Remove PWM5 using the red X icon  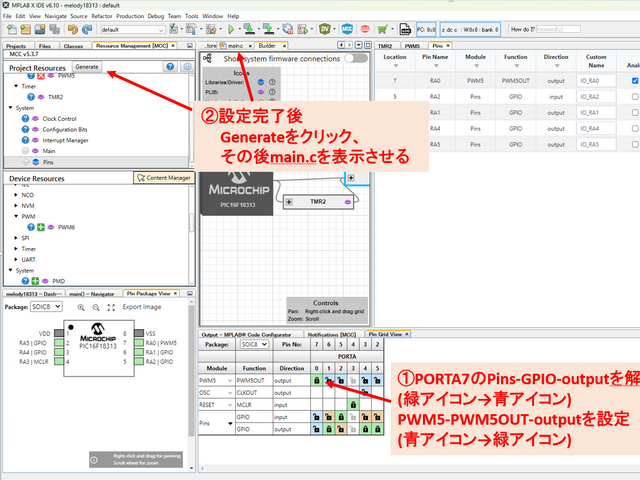[41, 76]
